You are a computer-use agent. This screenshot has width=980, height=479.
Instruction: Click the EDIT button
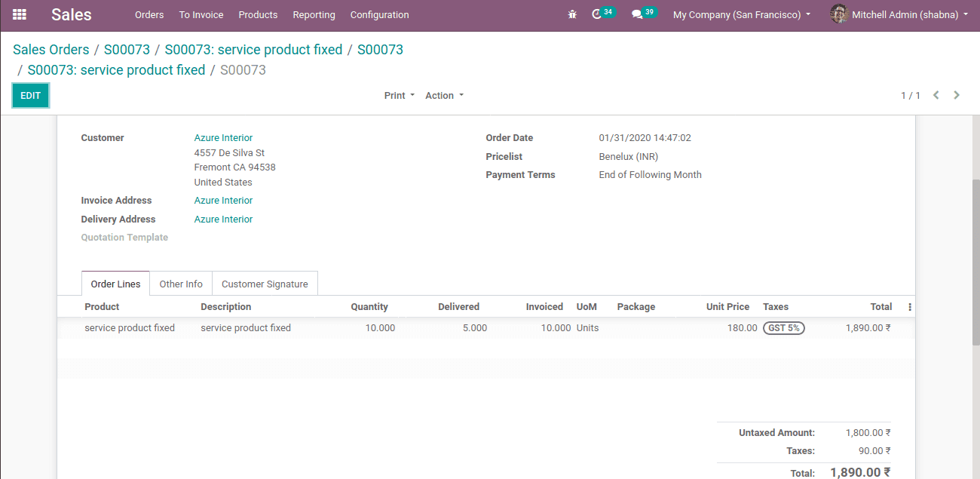(31, 96)
